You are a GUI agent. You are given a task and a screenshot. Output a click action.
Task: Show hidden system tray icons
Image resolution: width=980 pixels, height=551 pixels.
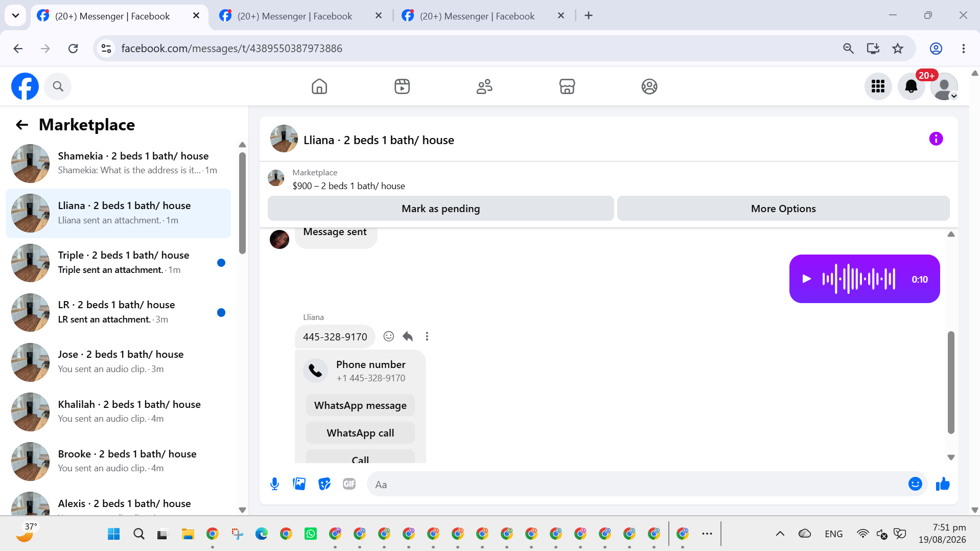click(x=780, y=534)
